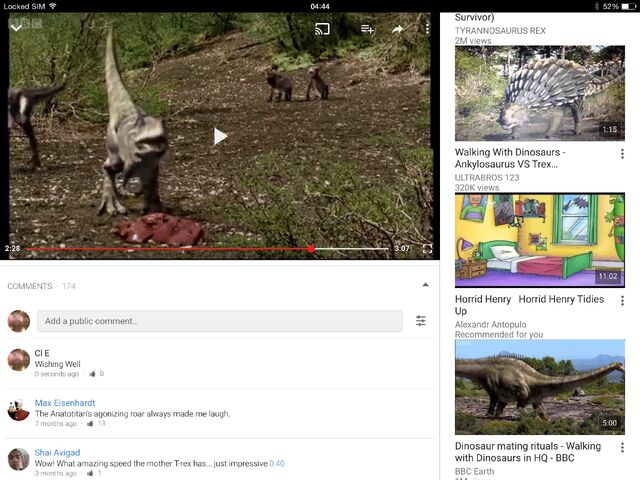Focus the Add a public comment field
640x480 pixels.
tap(220, 321)
